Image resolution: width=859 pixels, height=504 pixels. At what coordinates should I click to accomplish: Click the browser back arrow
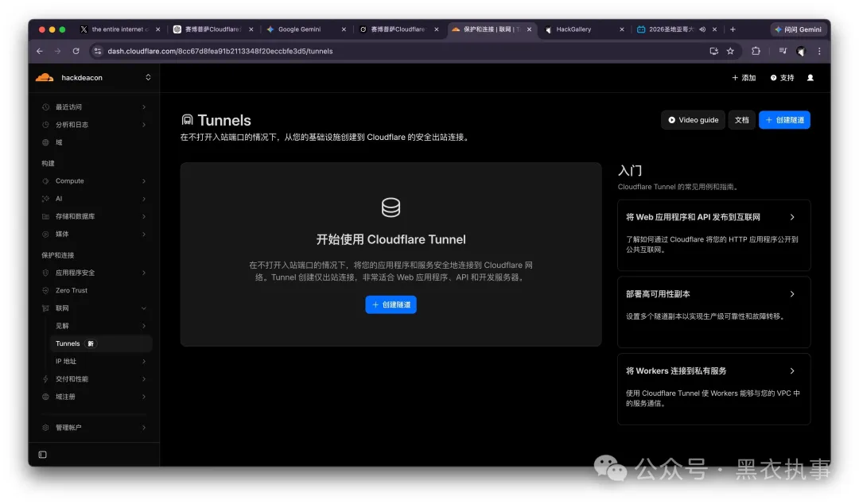click(x=40, y=51)
